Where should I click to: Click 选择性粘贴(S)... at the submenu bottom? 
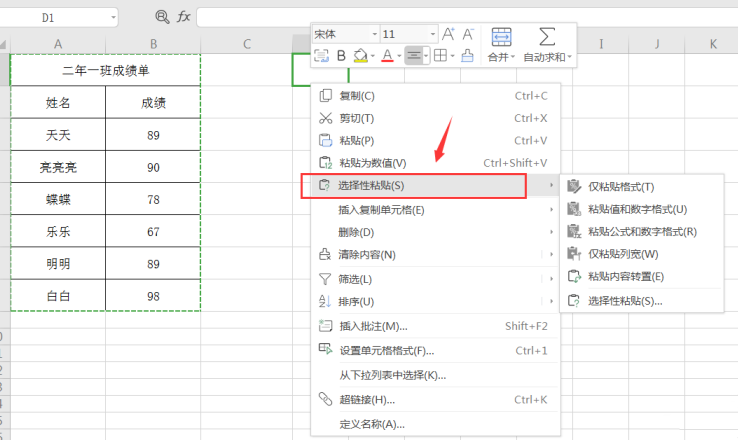point(642,301)
